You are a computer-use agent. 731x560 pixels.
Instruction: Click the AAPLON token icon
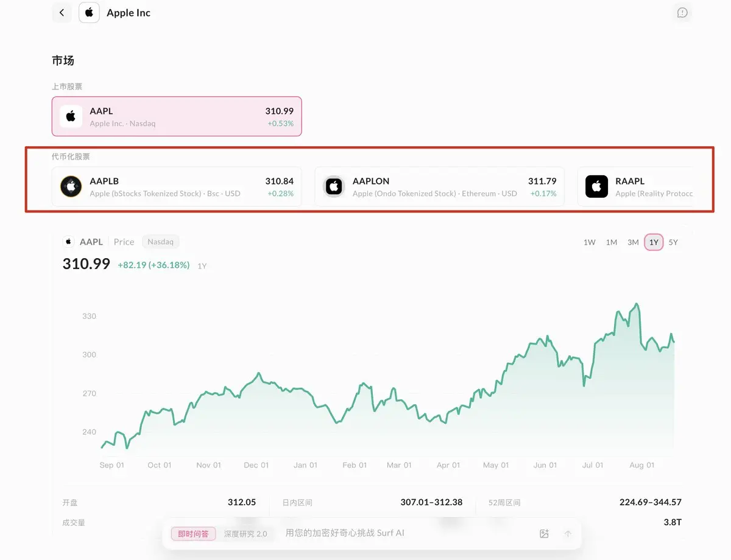[x=334, y=187]
